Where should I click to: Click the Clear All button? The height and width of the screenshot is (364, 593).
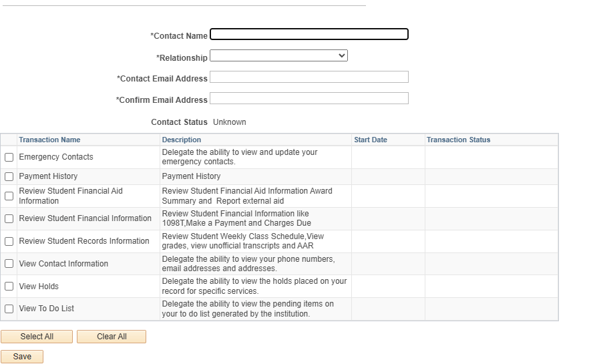112,337
